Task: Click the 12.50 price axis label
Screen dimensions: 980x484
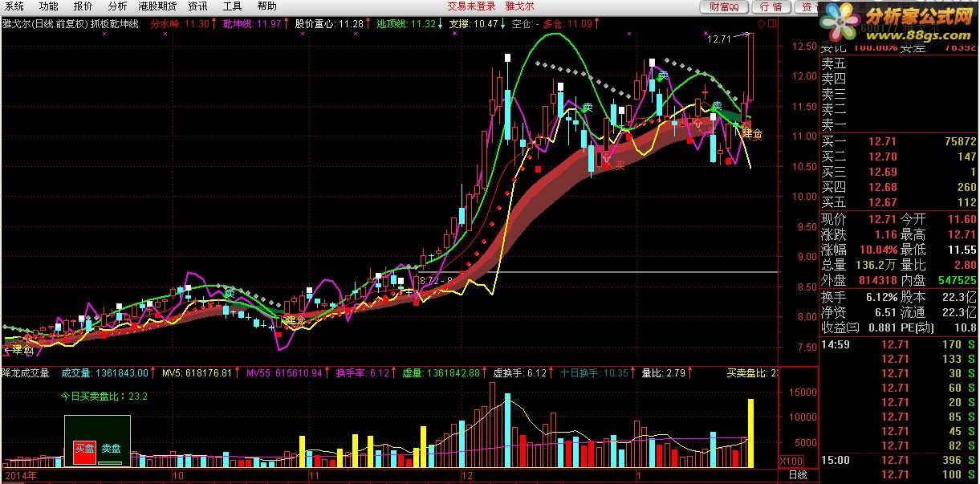Action: click(804, 47)
